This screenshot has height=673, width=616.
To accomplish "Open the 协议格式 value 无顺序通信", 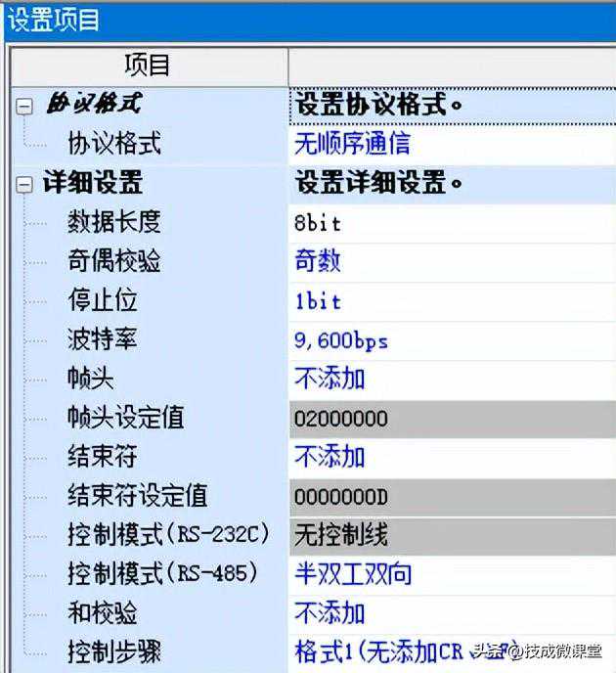I will [x=352, y=145].
